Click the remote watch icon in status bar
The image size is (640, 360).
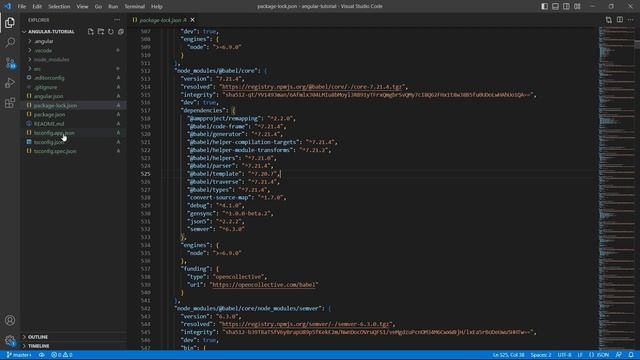42,355
